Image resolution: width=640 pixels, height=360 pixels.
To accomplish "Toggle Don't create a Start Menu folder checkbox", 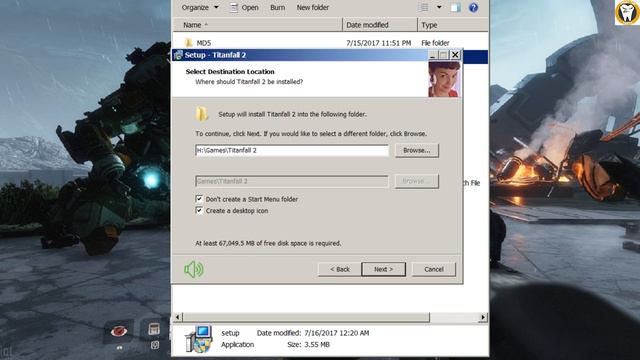I will tap(199, 199).
